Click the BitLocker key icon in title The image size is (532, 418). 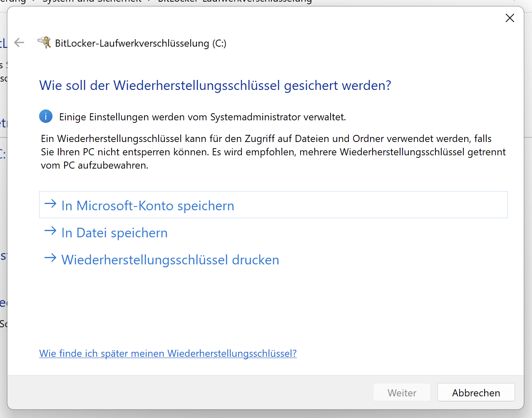pos(44,42)
